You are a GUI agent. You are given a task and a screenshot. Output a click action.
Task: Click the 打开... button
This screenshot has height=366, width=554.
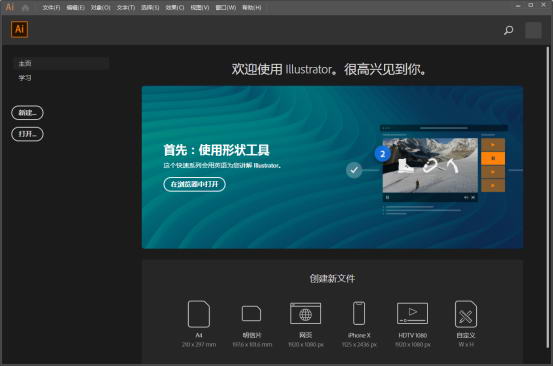pyautogui.click(x=27, y=134)
